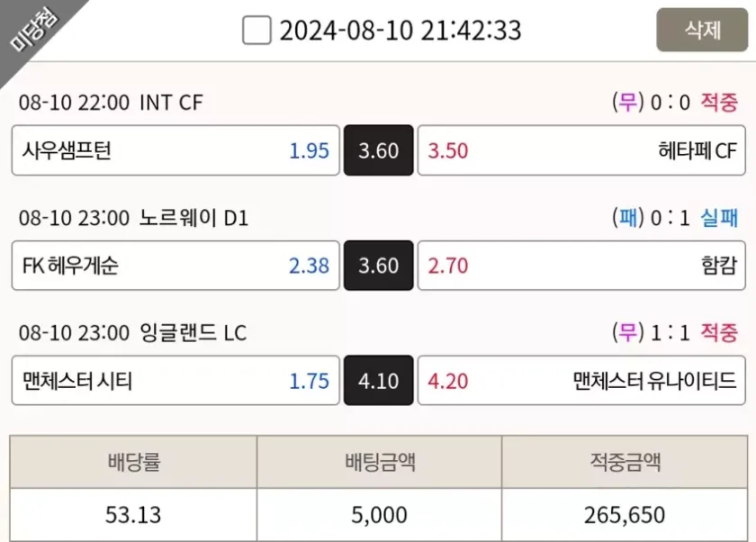
Task: Click the 실패 status of the 노르웨이 D1 match
Action: [719, 218]
